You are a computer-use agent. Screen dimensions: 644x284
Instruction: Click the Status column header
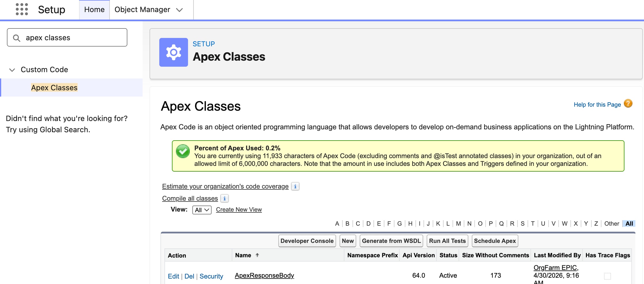click(x=448, y=255)
